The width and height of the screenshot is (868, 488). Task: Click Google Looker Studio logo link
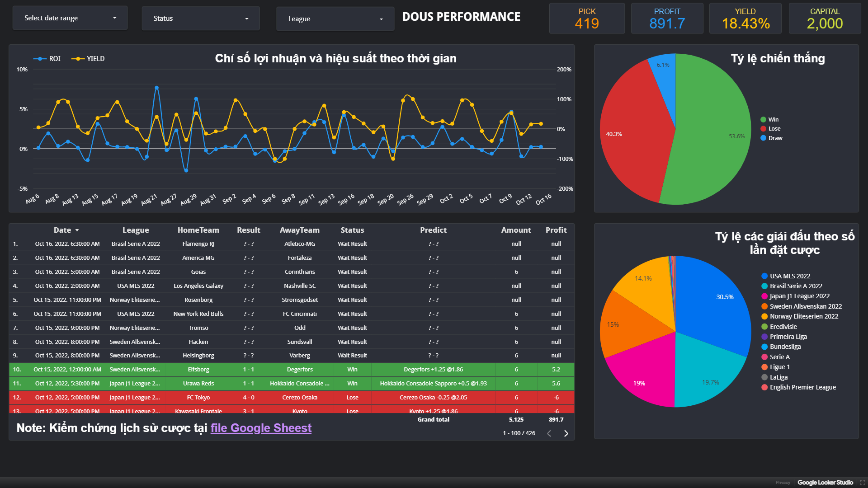(825, 483)
